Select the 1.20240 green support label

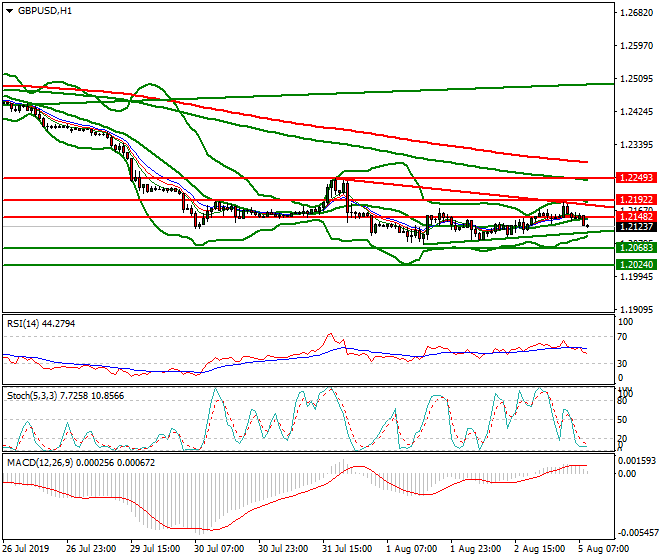[636, 265]
